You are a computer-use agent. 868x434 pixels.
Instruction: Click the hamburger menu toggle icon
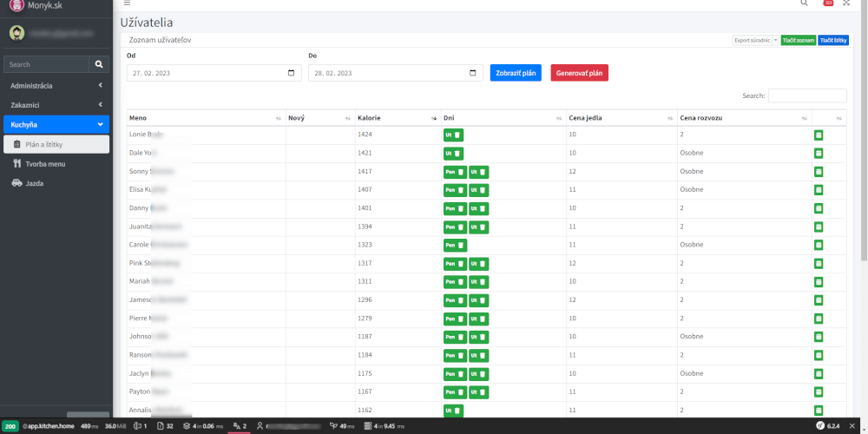pyautogui.click(x=128, y=3)
